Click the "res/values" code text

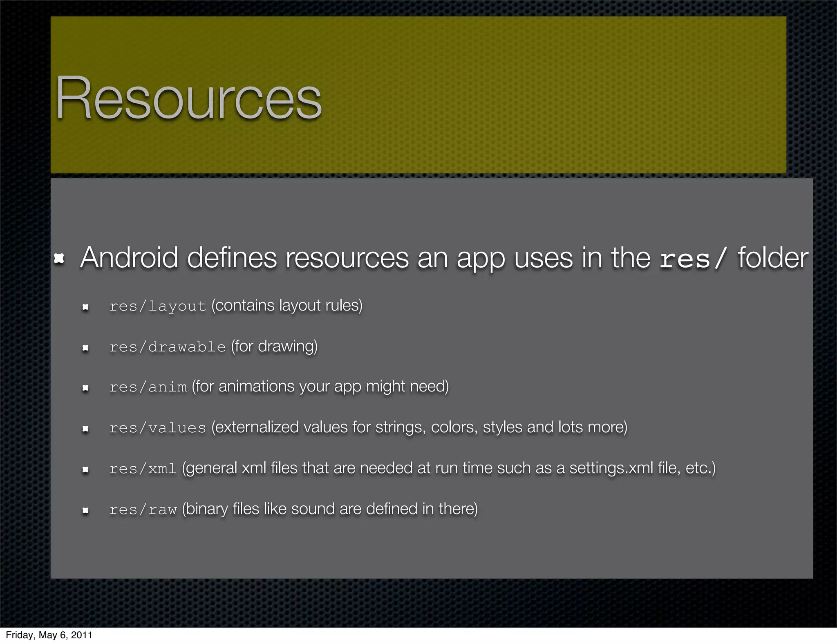[158, 427]
